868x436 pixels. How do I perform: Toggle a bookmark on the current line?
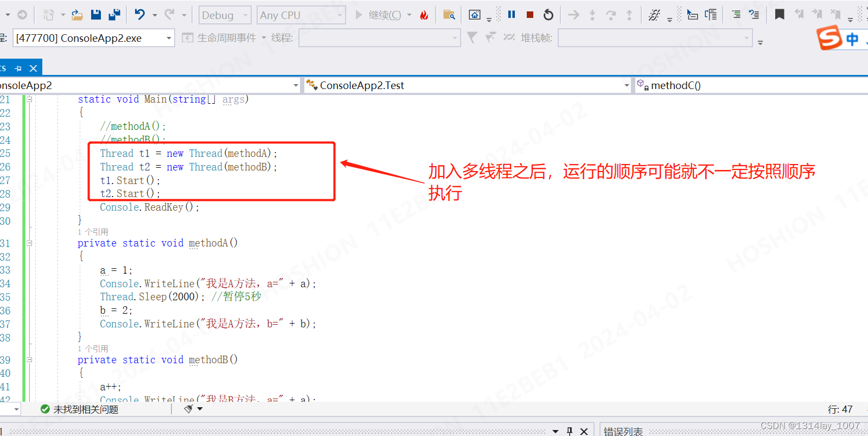pyautogui.click(x=780, y=15)
